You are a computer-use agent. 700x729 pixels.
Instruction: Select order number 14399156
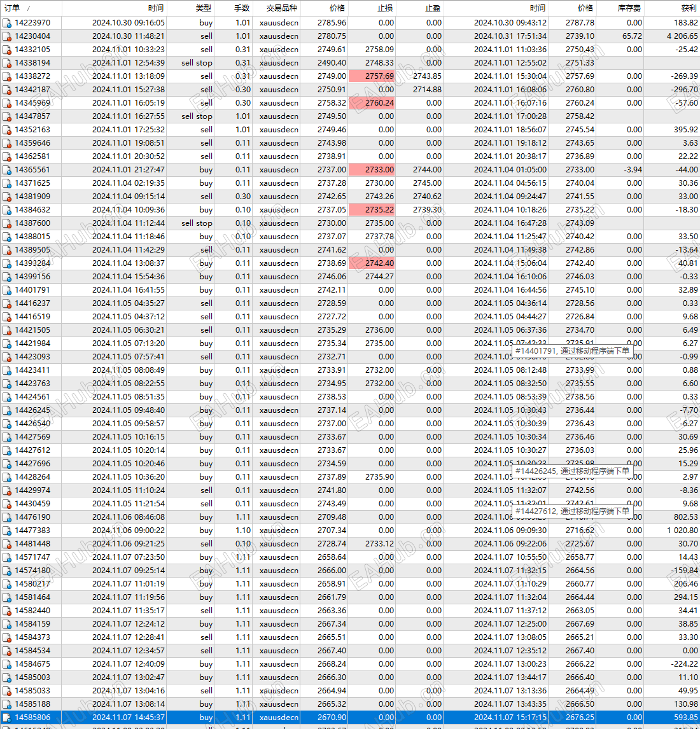[x=32, y=277]
